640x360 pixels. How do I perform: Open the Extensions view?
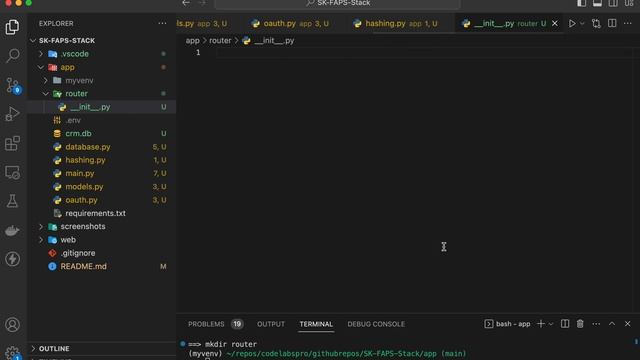(x=12, y=143)
